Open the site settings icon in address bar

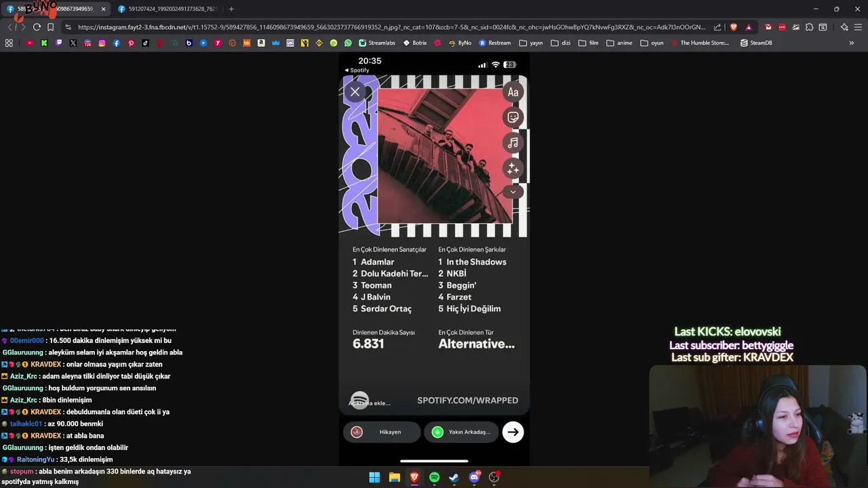coord(67,27)
